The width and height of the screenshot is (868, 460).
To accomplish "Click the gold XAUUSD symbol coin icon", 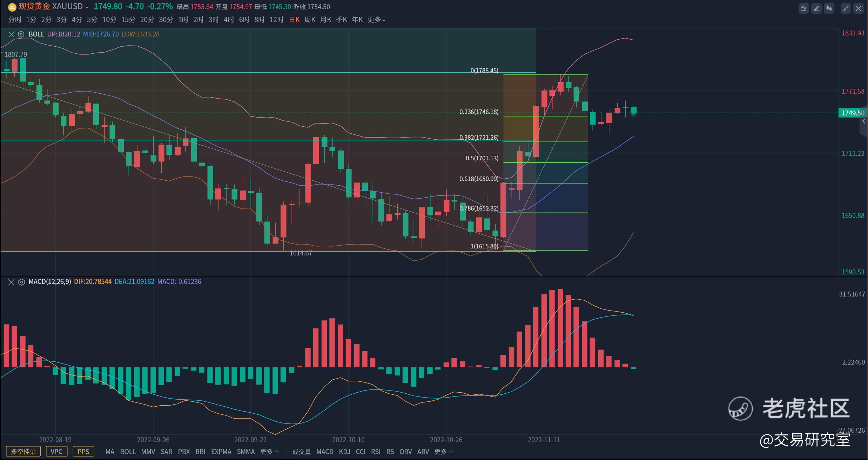I will [12, 7].
